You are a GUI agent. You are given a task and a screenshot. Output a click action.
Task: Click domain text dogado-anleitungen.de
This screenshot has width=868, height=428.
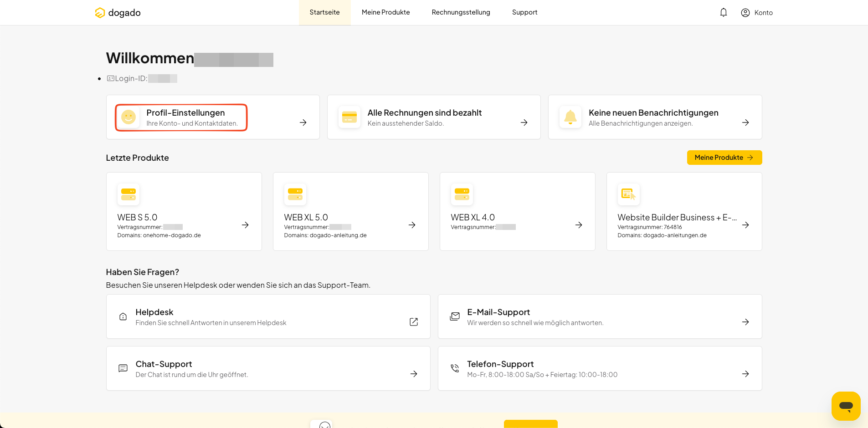pos(675,235)
